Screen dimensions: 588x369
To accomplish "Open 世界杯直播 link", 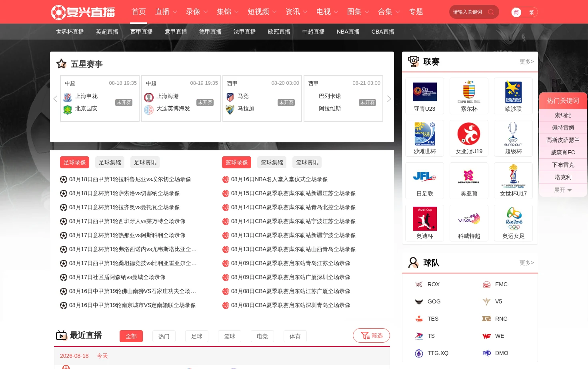I will [70, 32].
